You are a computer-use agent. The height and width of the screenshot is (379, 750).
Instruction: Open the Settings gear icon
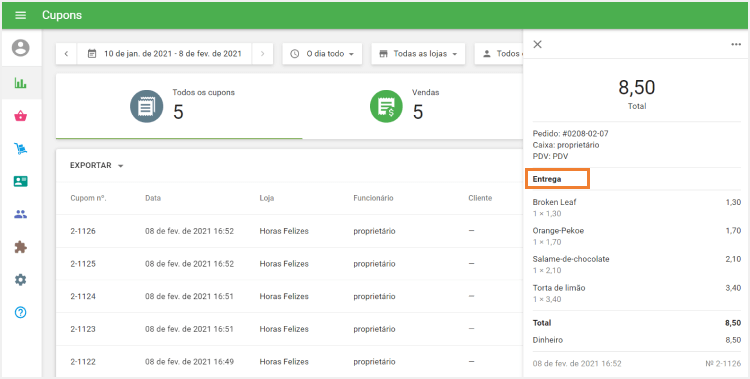point(21,280)
